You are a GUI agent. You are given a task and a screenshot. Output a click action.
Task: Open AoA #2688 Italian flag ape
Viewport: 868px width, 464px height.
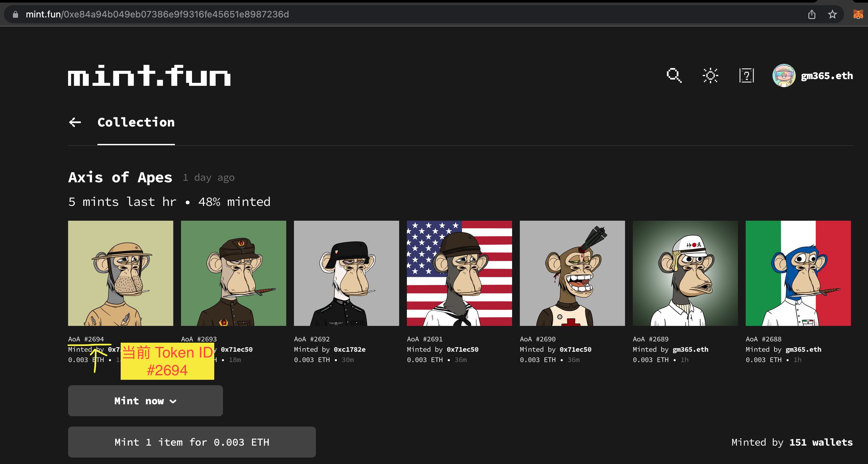798,273
